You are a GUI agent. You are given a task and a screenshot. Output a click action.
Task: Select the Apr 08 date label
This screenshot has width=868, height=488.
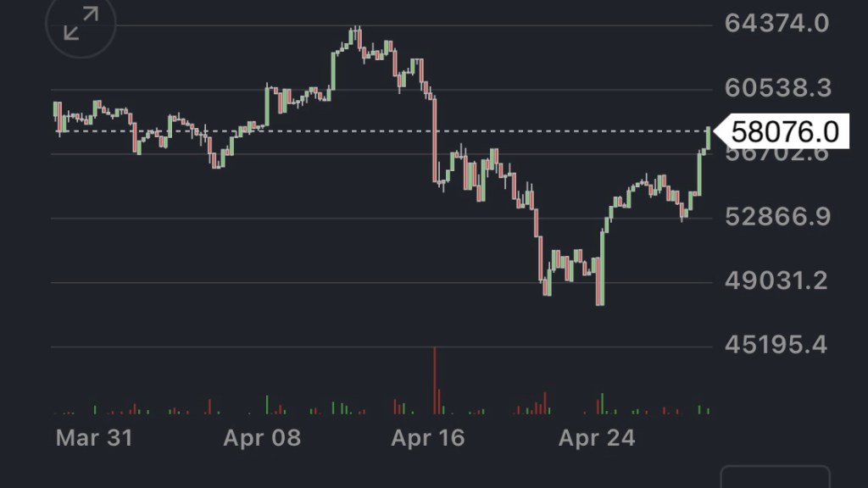(262, 438)
